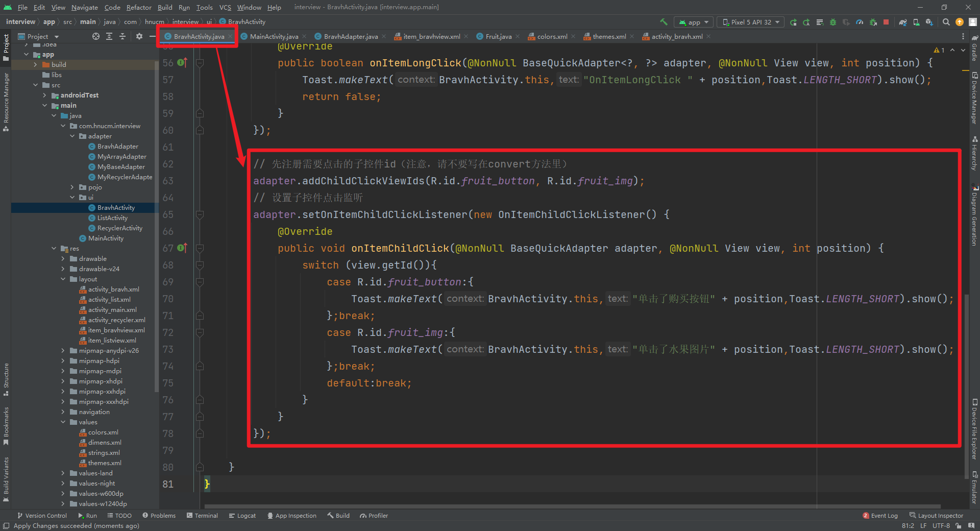The height and width of the screenshot is (531, 980).
Task: Toggle the Device Manager side panel
Action: [x=974, y=98]
